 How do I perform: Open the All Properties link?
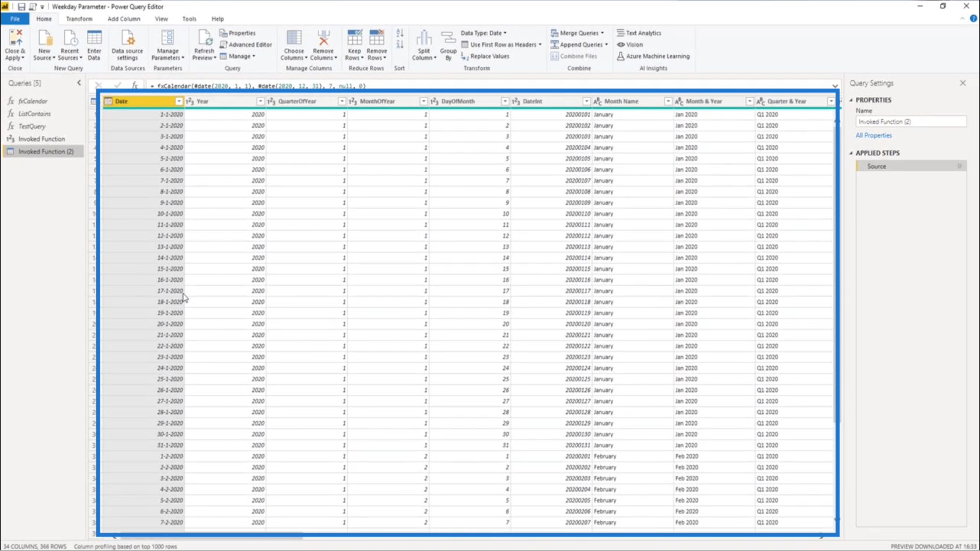pyautogui.click(x=873, y=135)
